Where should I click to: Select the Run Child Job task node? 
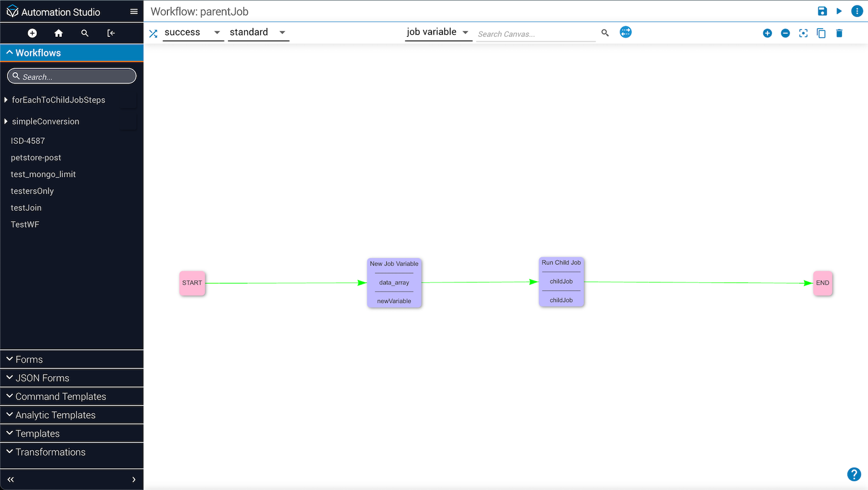pyautogui.click(x=561, y=281)
